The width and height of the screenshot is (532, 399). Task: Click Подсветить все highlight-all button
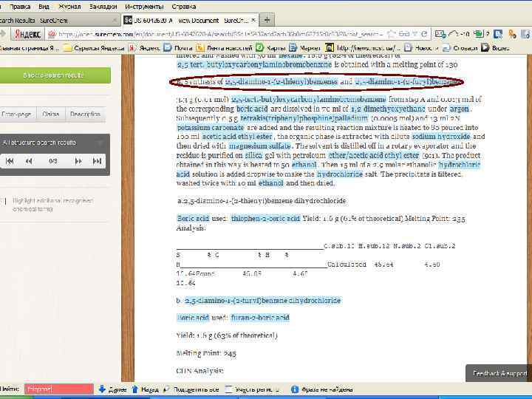pos(191,389)
